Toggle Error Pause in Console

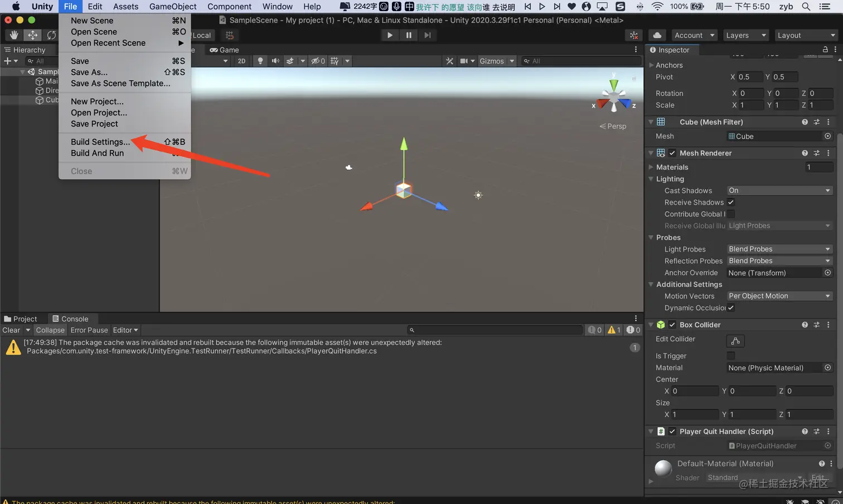[89, 330]
